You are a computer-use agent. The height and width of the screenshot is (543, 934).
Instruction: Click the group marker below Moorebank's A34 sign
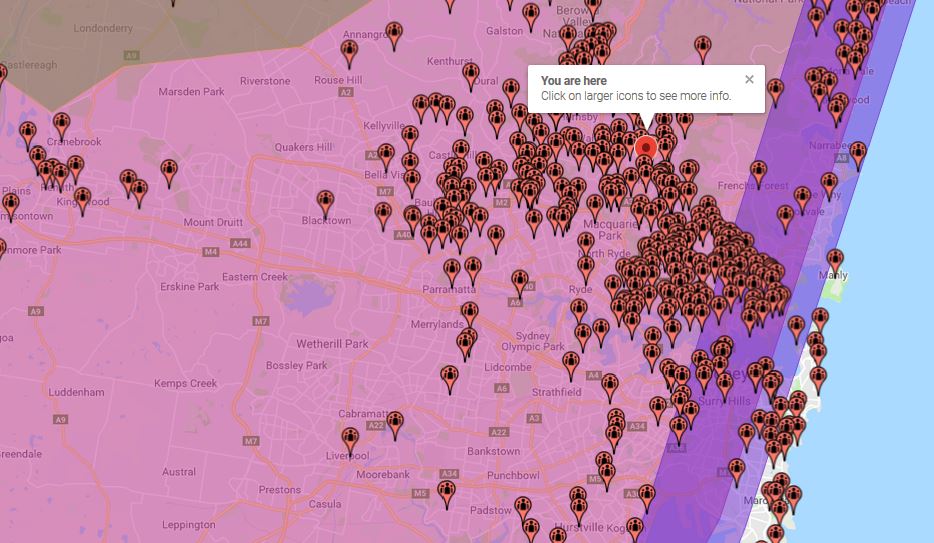click(447, 492)
